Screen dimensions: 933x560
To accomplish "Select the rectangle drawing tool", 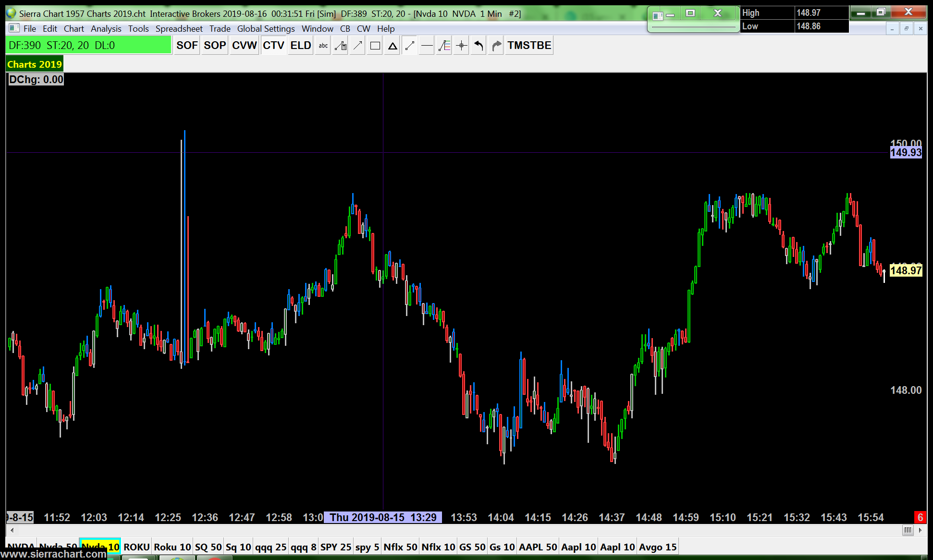I will (375, 46).
